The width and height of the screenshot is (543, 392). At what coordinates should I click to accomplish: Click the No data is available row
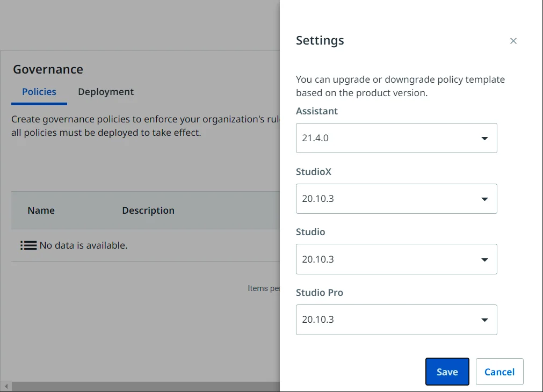point(84,245)
